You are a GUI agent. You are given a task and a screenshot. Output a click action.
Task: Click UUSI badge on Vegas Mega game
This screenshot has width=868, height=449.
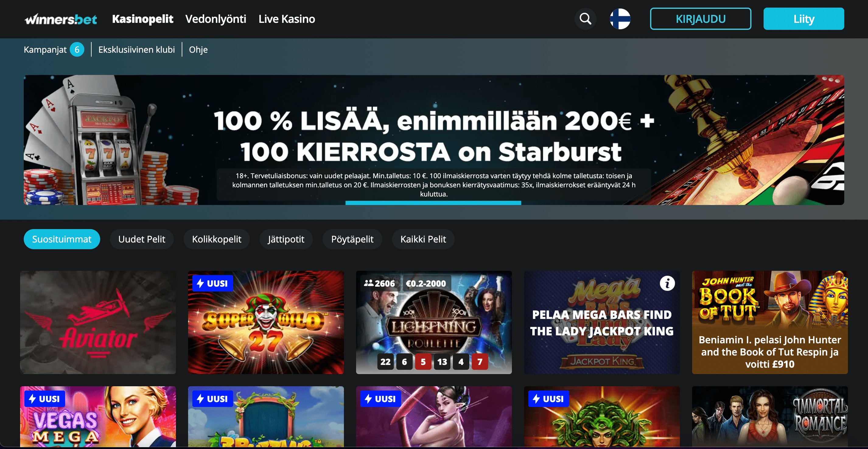[44, 398]
